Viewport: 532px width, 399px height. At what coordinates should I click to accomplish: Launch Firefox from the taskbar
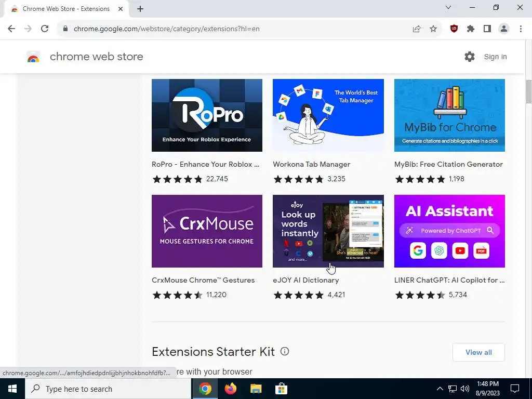click(230, 389)
